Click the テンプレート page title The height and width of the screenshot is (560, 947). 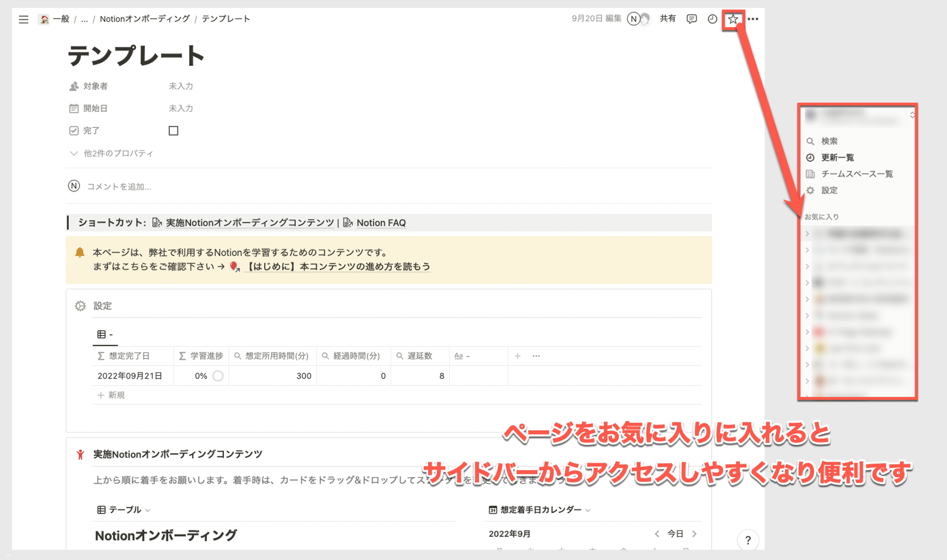coord(136,55)
